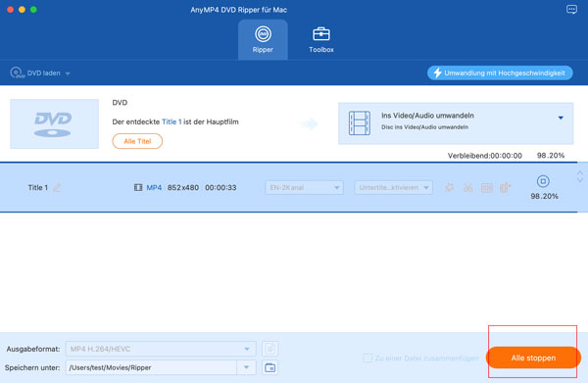Viewport: 588px width, 383px height.
Task: Click the custom profile icon next to Ausgabeformat
Action: [270, 349]
